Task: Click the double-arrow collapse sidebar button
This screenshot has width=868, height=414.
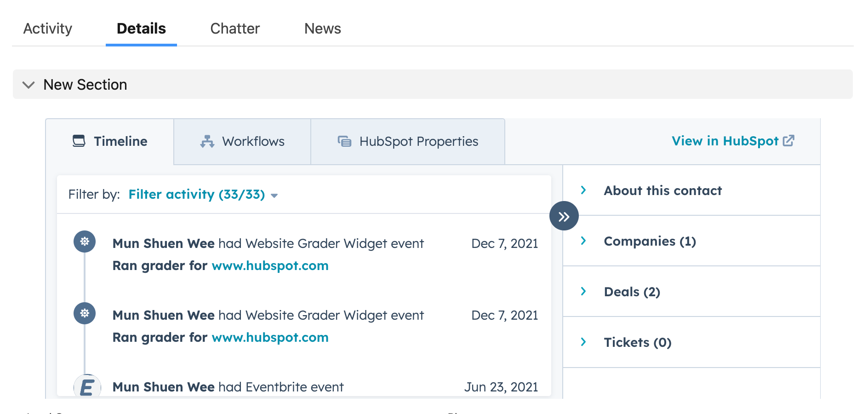Action: point(564,216)
